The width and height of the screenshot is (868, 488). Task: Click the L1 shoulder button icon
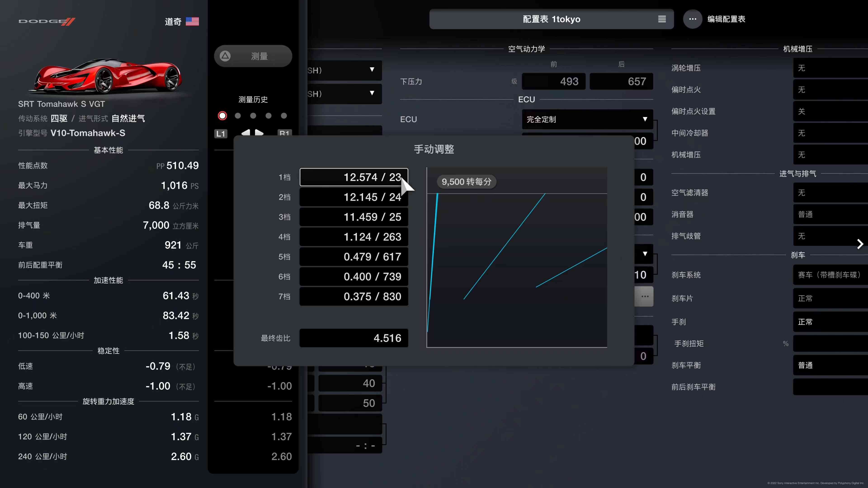coord(221,134)
